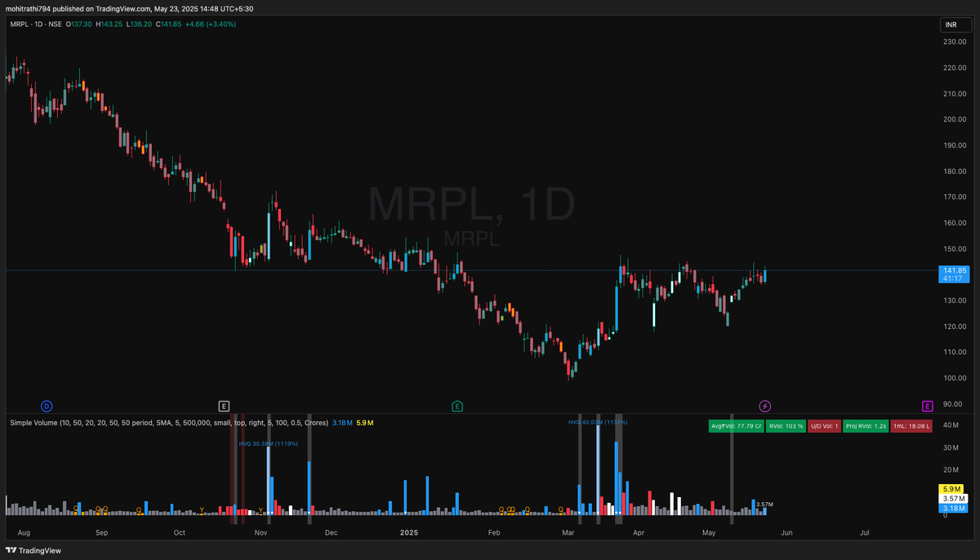Click the 3.18M value in volume legend

pos(342,423)
